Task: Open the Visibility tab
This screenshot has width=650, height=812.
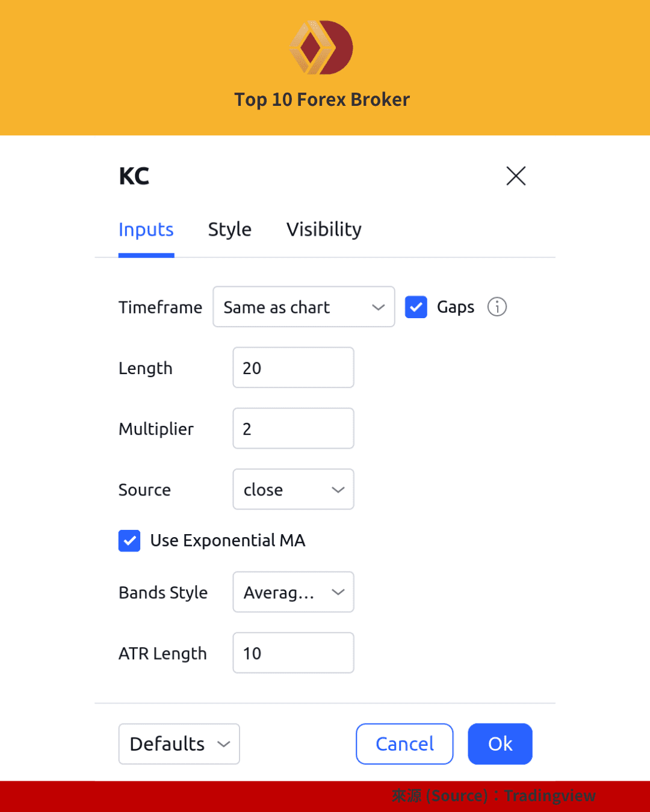Action: [324, 230]
